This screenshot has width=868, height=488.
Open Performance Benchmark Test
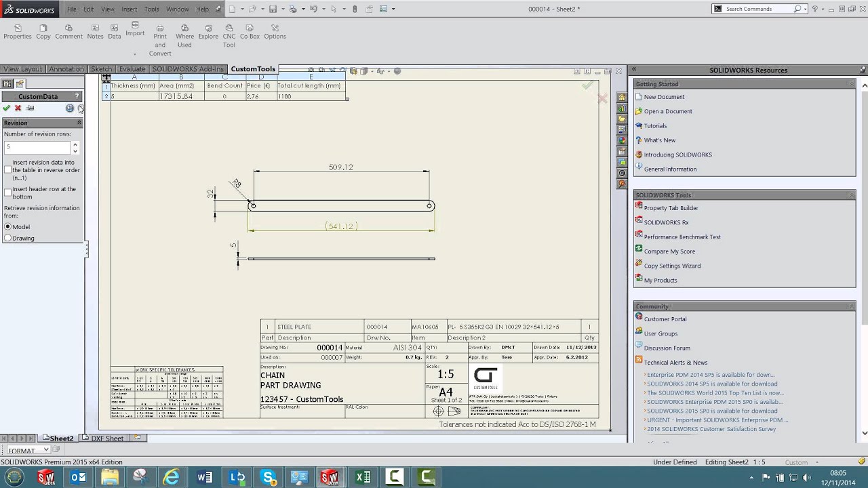click(682, 237)
